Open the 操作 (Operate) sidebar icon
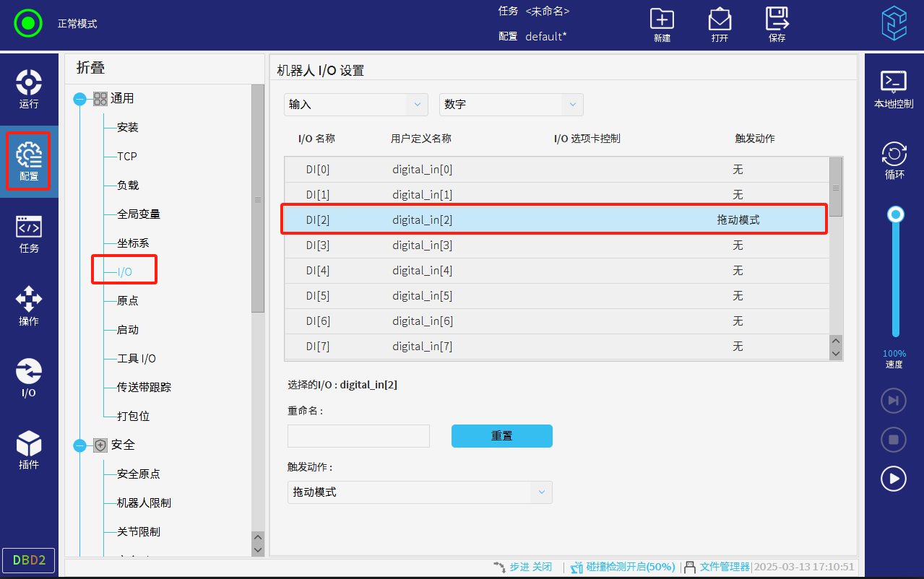 point(29,305)
